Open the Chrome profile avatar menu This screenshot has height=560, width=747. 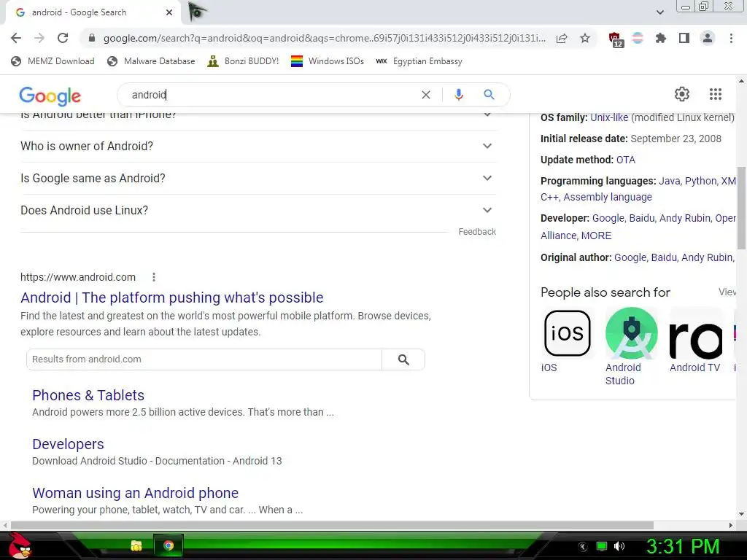point(708,38)
